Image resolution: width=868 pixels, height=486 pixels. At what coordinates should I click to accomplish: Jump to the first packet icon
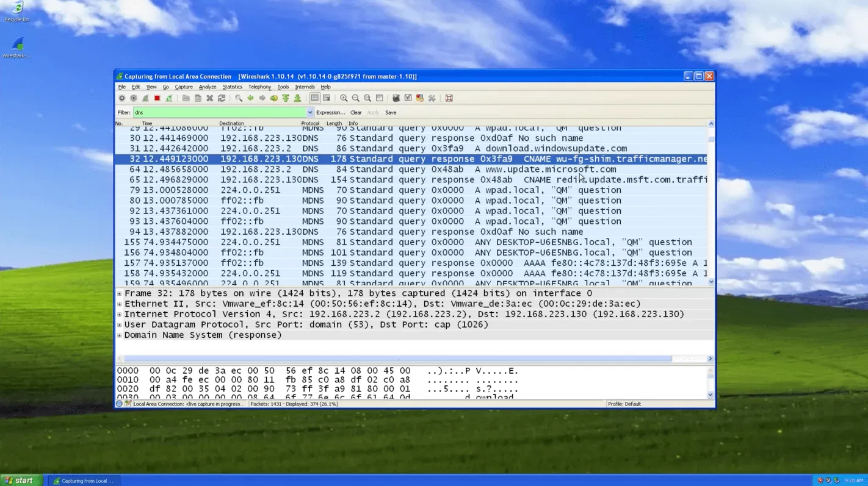[x=286, y=98]
